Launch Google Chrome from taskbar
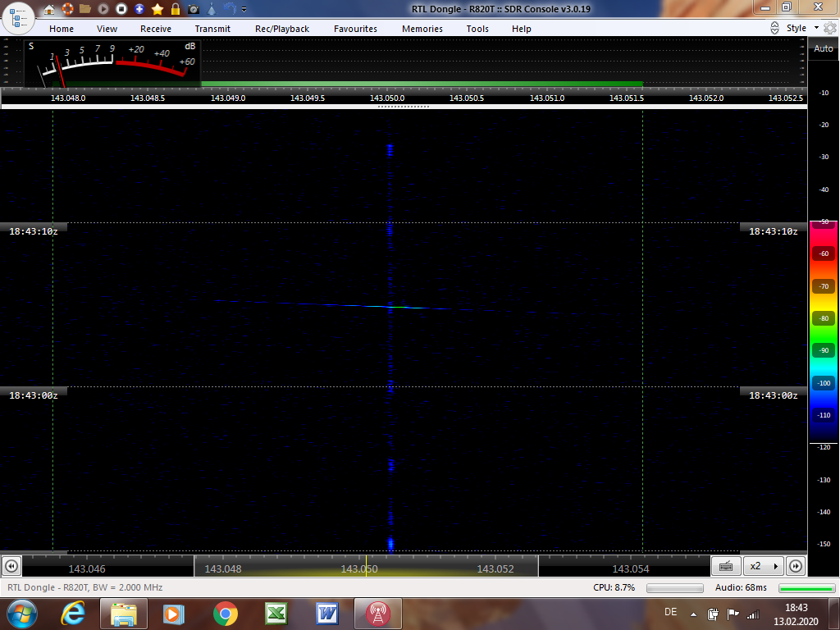The image size is (840, 630). pos(226,614)
